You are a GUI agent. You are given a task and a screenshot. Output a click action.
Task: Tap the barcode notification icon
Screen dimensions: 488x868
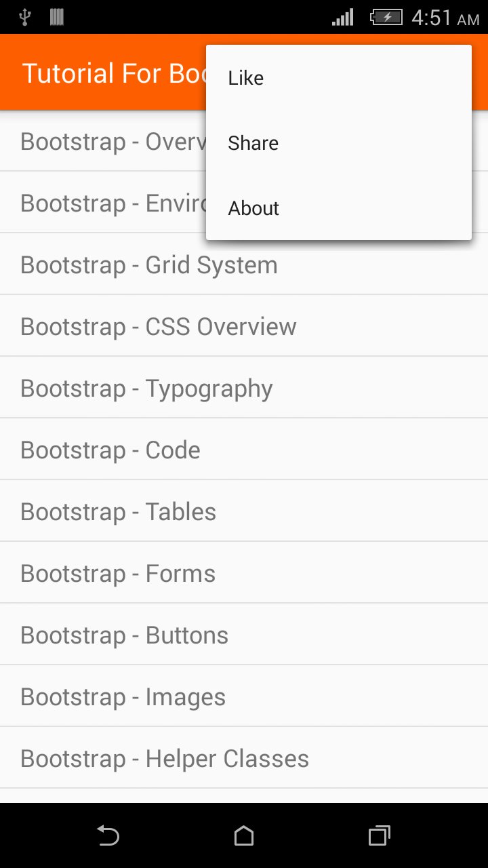click(57, 18)
